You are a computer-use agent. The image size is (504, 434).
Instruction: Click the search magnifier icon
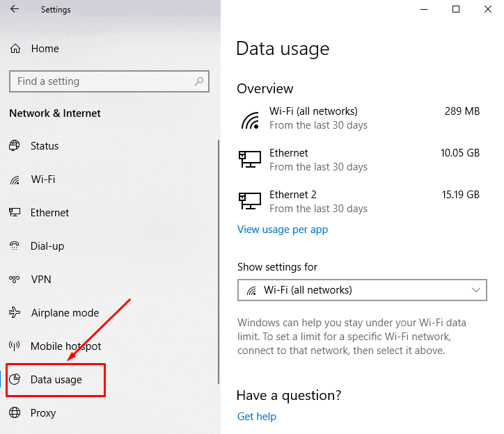click(x=199, y=81)
